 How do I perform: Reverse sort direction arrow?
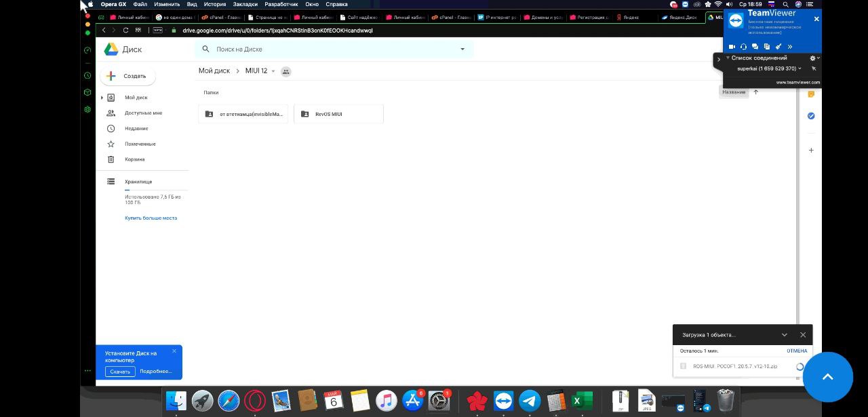756,92
